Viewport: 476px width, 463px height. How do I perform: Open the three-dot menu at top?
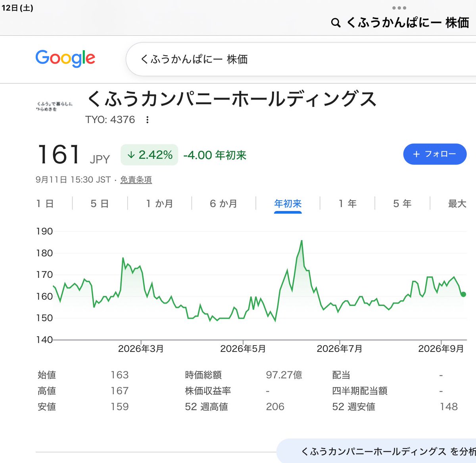click(x=399, y=8)
